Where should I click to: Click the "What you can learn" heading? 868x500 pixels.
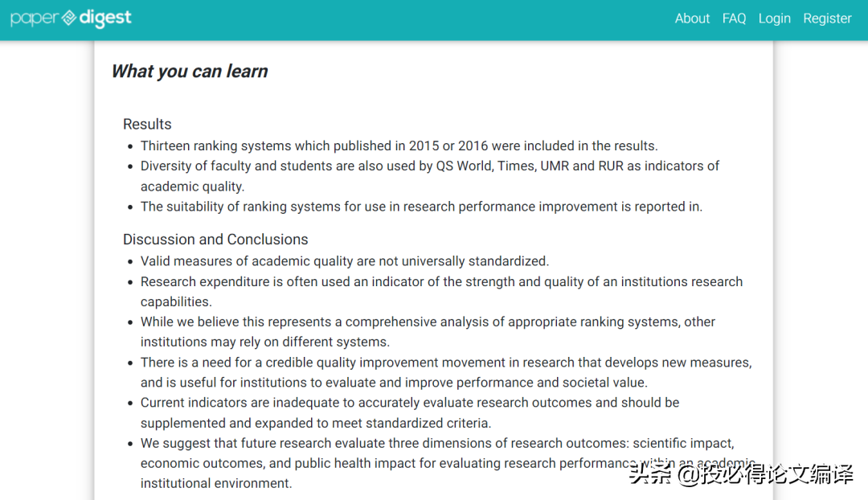pyautogui.click(x=190, y=72)
